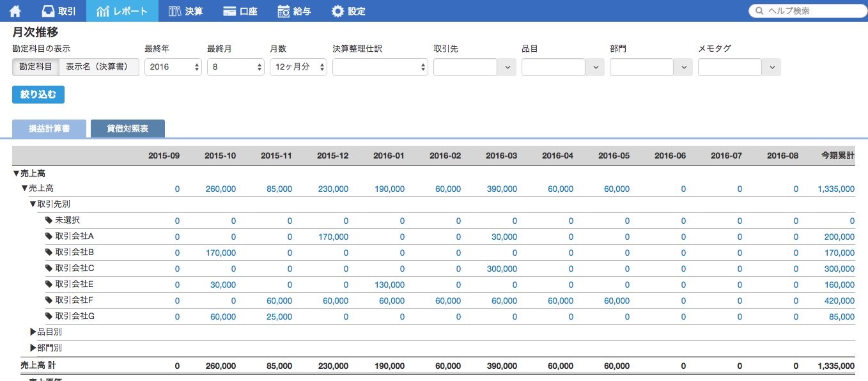Open the 設定 gear menu
This screenshot has height=381, width=868.
tap(348, 11)
